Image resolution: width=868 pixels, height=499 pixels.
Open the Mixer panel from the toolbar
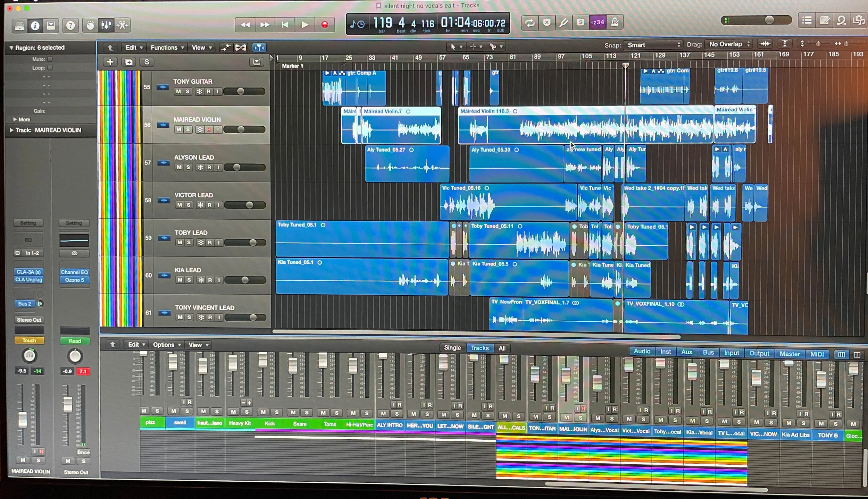106,25
